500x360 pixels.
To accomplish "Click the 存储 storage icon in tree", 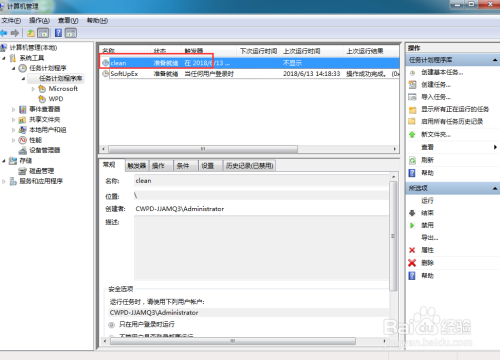I will point(13,161).
